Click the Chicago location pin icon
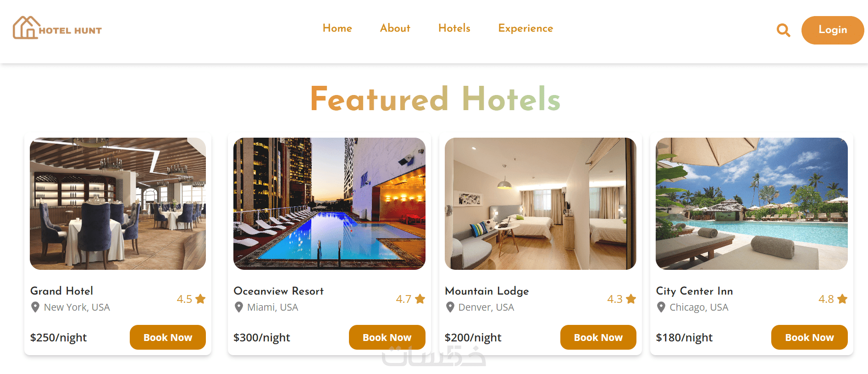 [x=661, y=307]
